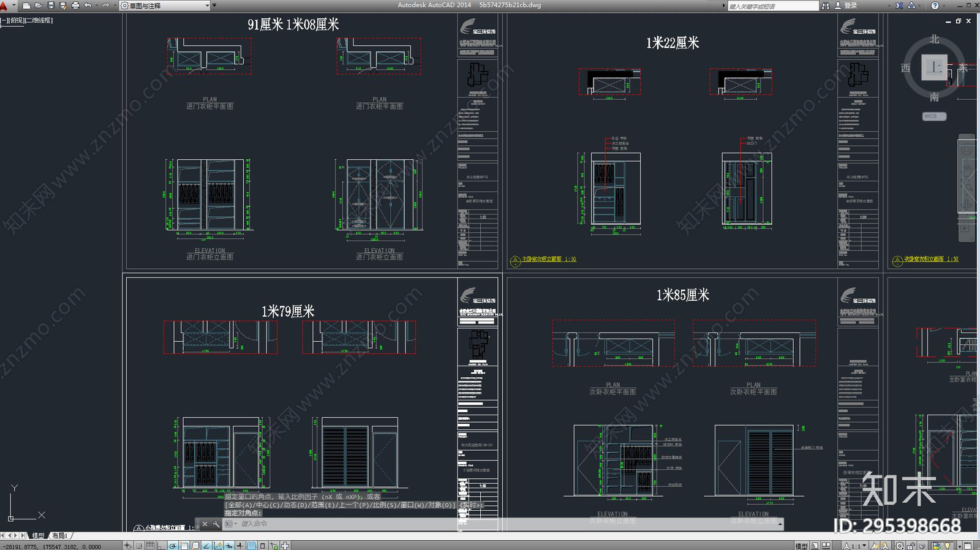Screen dimensions: 980x550
Task: Open a drawing file with the folder icon
Action: 39,6
